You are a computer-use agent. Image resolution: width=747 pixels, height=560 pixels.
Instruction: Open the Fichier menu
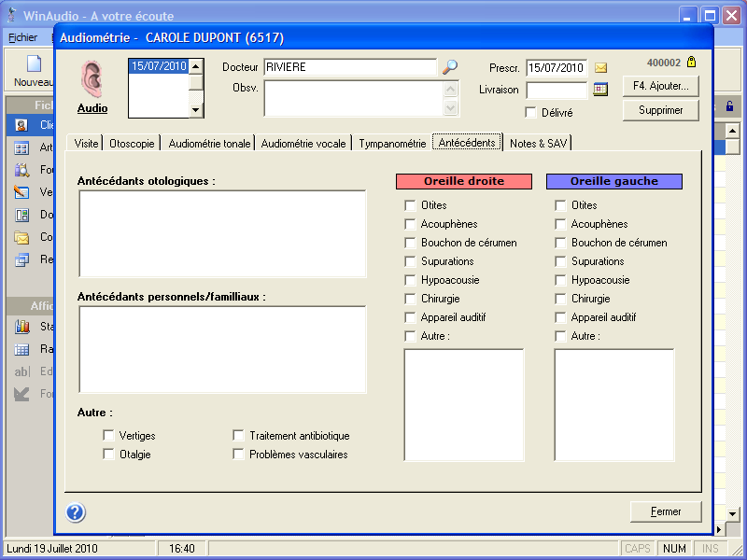pyautogui.click(x=22, y=37)
